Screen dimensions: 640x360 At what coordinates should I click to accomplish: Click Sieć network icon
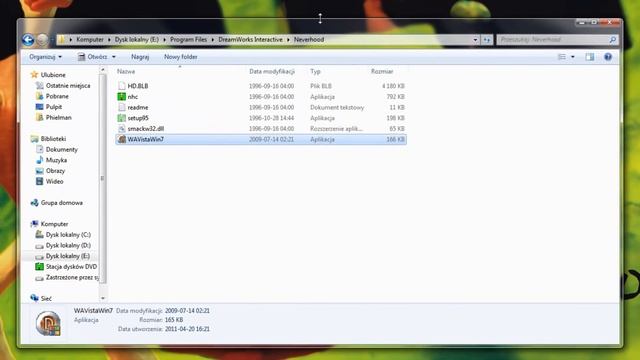click(x=34, y=298)
